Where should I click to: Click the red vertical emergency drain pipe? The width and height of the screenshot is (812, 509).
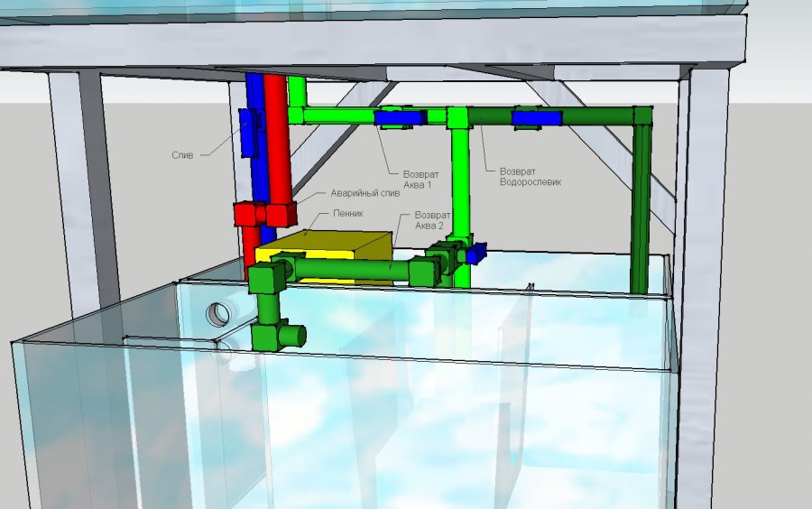276,153
